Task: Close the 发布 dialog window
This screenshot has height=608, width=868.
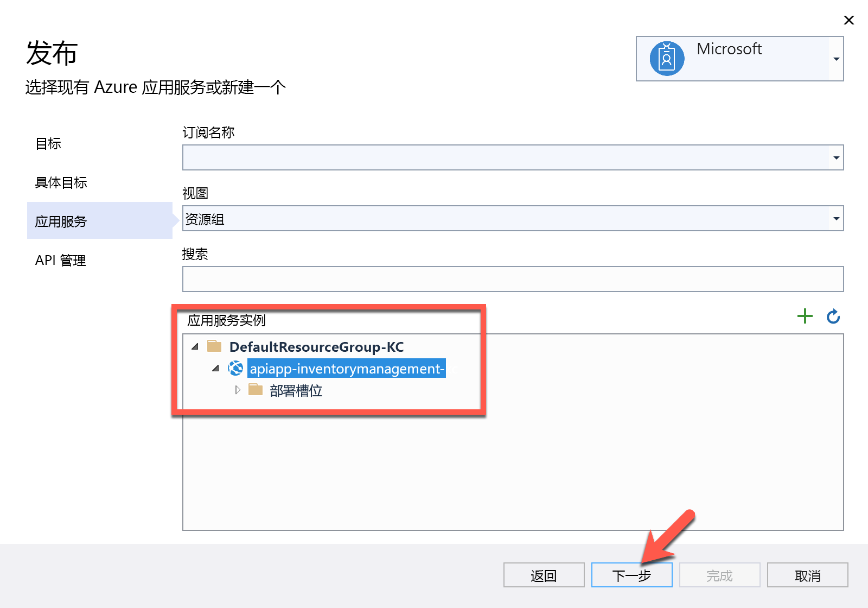Action: point(849,20)
